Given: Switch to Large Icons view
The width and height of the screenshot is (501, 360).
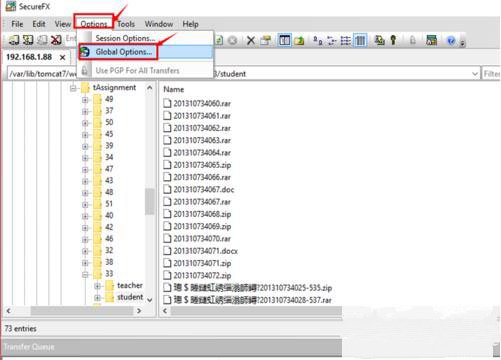Looking at the screenshot, I should (x=317, y=41).
